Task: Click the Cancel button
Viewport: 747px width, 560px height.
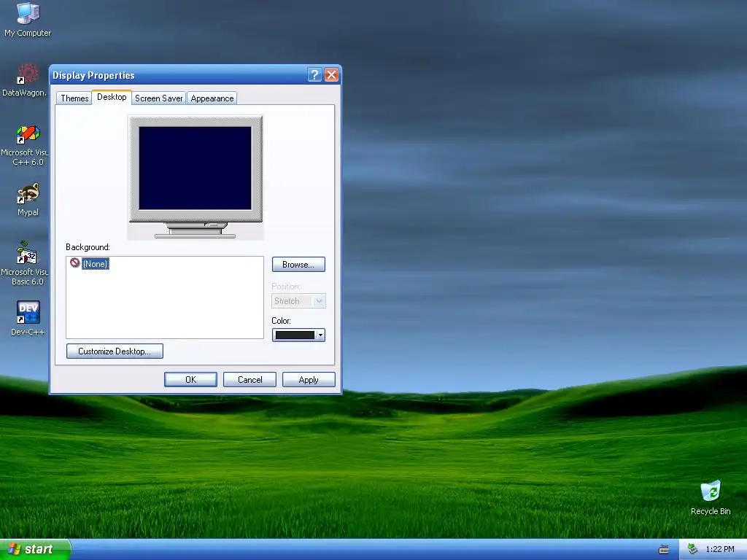Action: (x=249, y=379)
